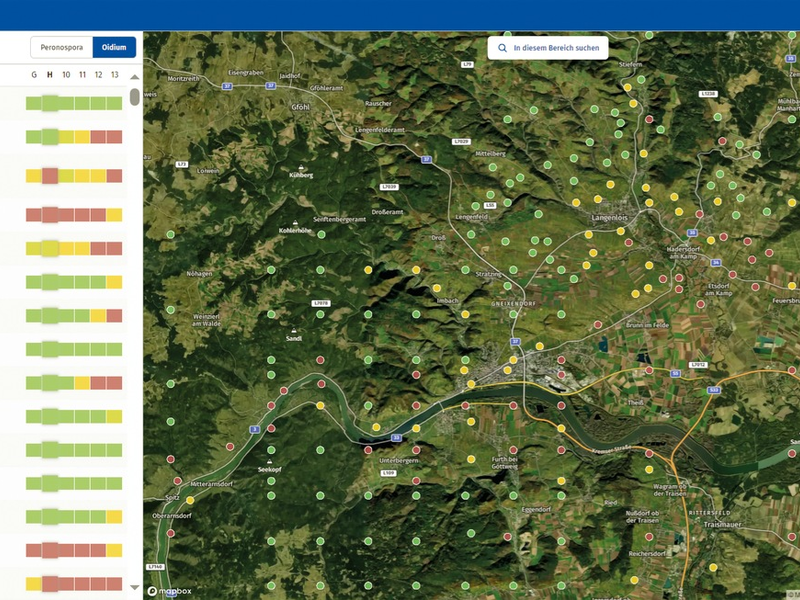Click a yellow station marker near Langenlois
Screen dimensions: 800x600
[621, 230]
